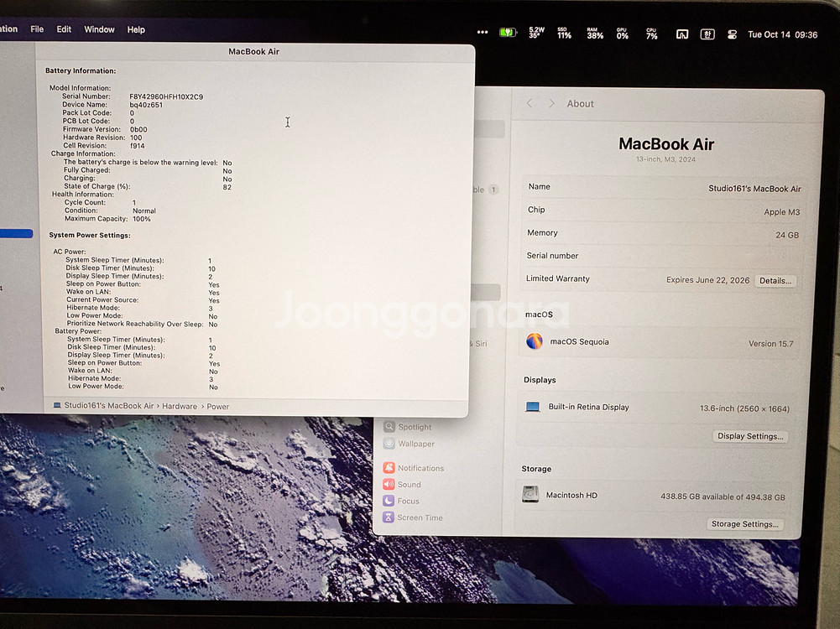Open Screen Time settings in the sidebar
840x629 pixels.
pos(420,517)
